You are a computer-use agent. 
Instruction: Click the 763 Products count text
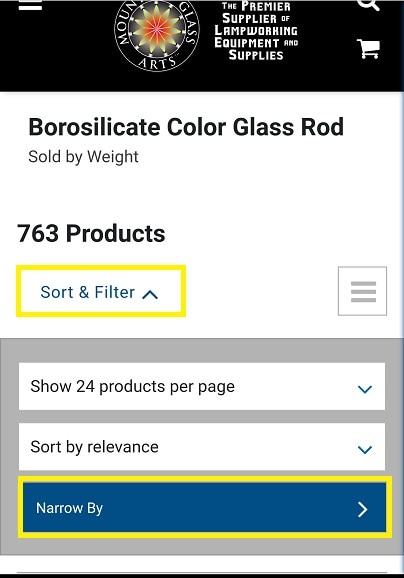click(91, 233)
